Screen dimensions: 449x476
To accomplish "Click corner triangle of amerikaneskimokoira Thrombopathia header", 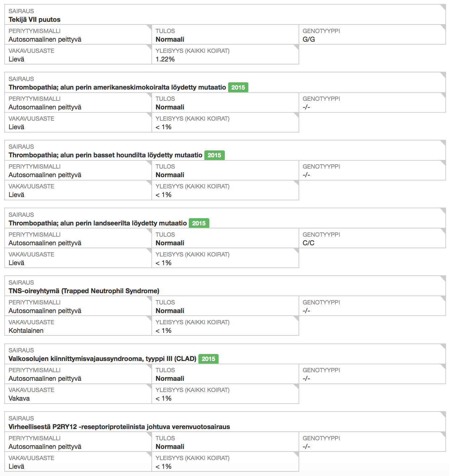I will 443,75.
